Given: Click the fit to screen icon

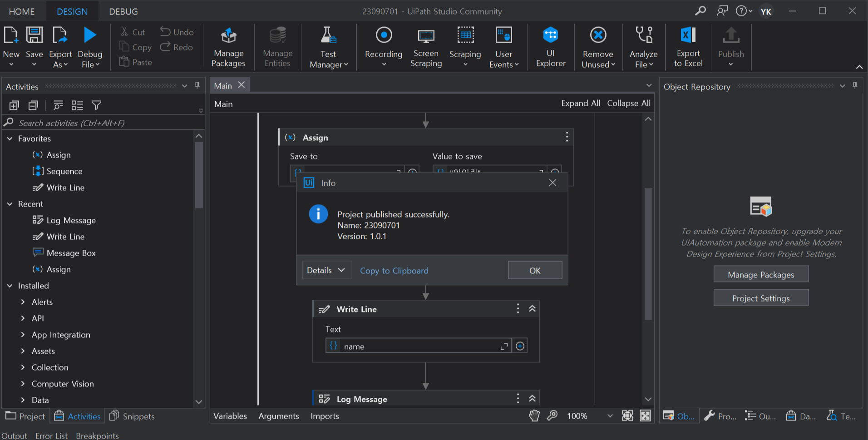Looking at the screenshot, I should [627, 415].
